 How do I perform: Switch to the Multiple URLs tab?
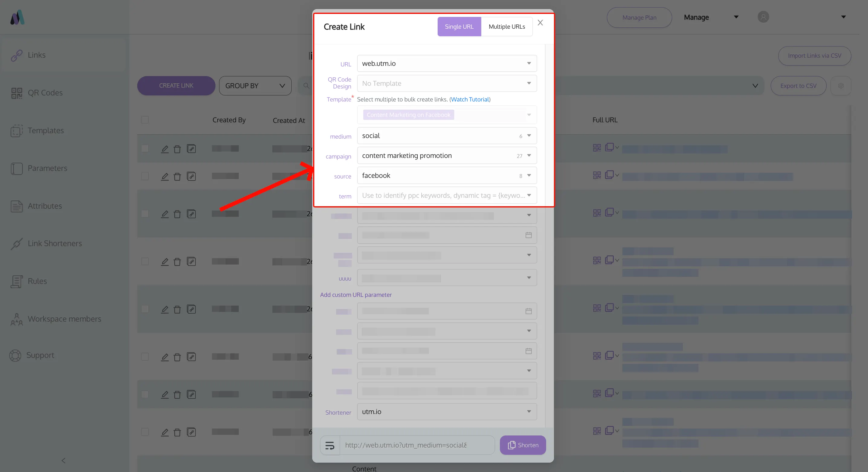[x=507, y=27]
